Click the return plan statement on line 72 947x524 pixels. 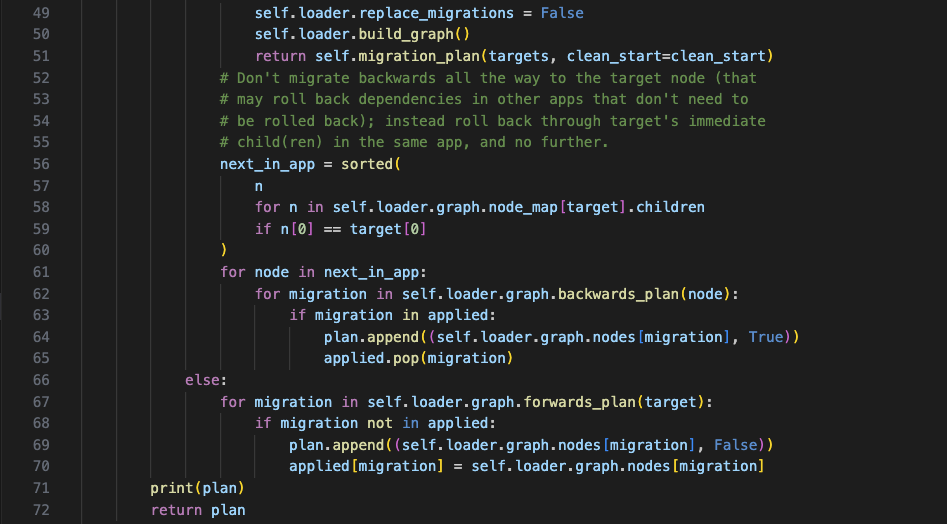tap(198, 510)
